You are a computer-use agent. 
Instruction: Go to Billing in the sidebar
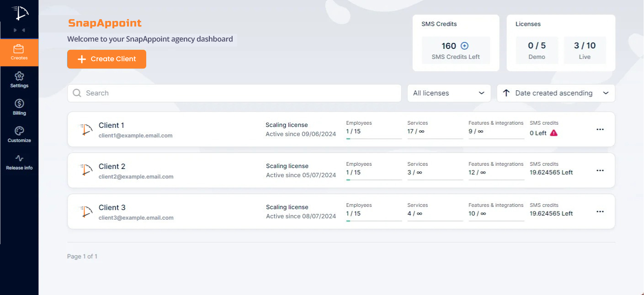point(19,107)
